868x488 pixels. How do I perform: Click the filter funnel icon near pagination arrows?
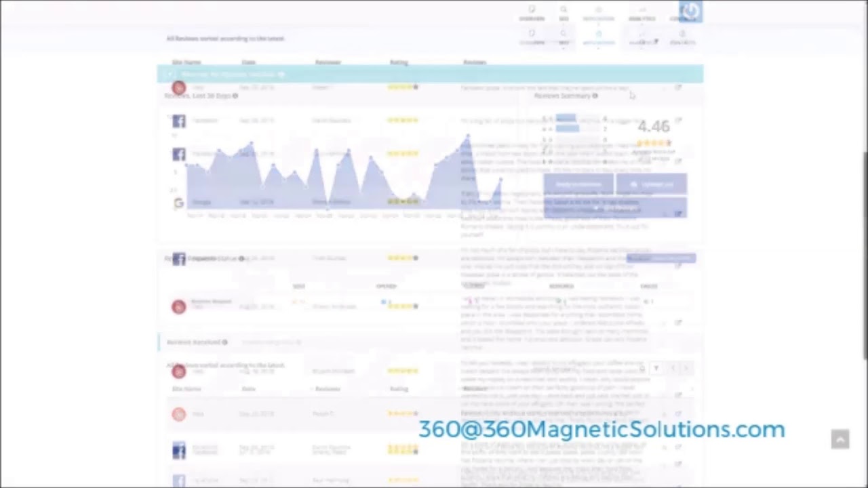(x=656, y=368)
